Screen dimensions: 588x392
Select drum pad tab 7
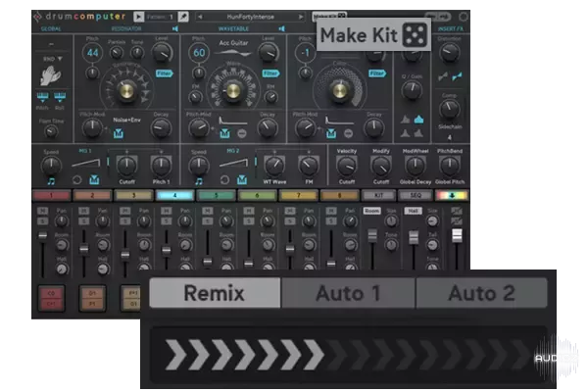[299, 195]
